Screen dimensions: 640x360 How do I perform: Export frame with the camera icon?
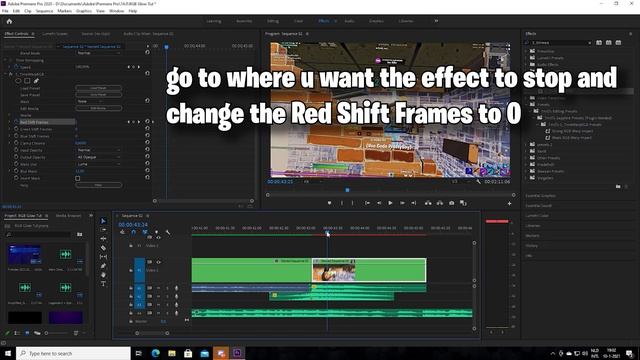(x=451, y=203)
